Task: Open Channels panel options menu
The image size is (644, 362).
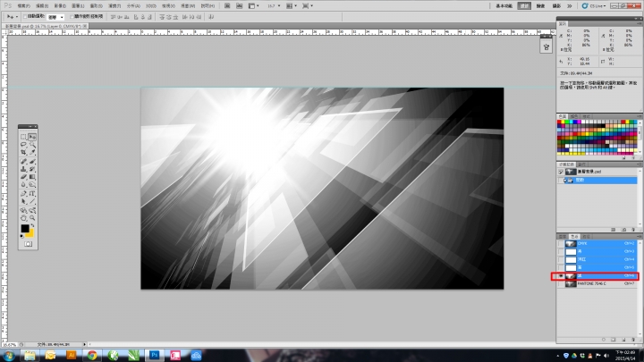Action: point(639,236)
